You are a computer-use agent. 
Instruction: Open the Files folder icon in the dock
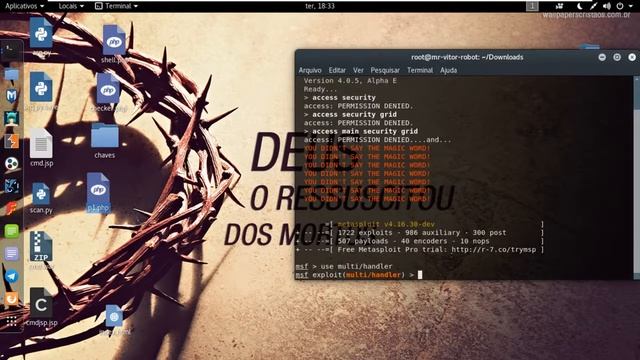(x=11, y=74)
